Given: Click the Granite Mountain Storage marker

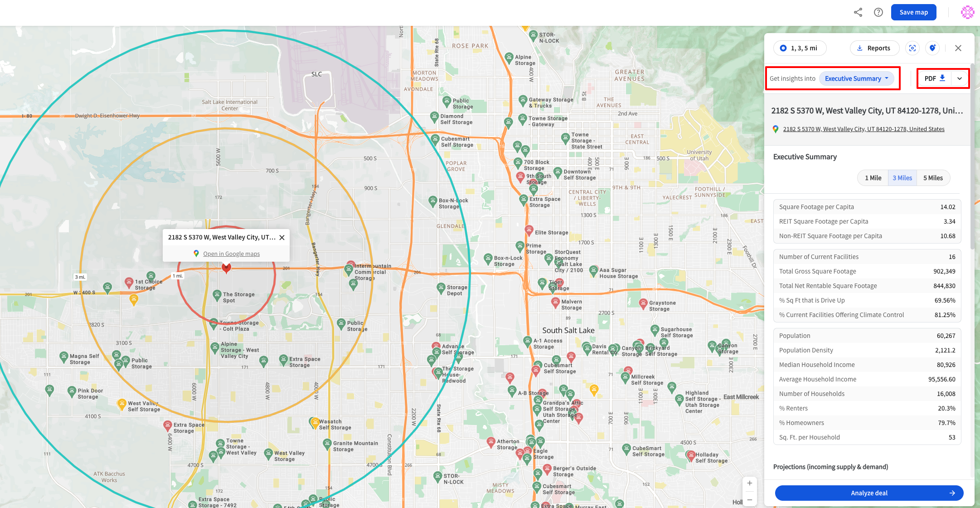Looking at the screenshot, I should pos(327,444).
